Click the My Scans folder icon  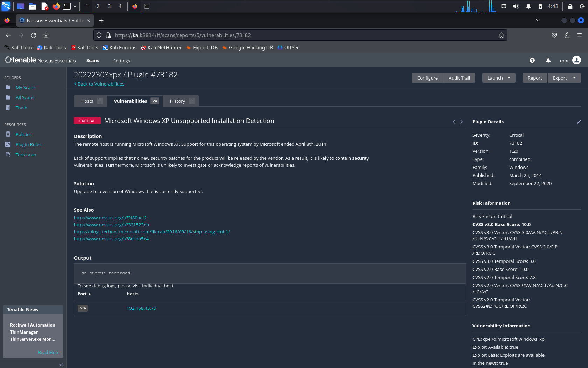point(8,87)
